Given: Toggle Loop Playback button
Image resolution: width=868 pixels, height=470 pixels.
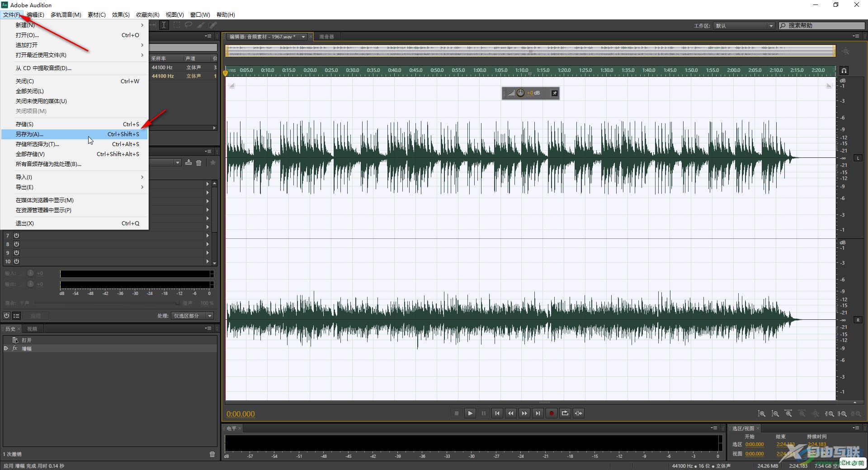Looking at the screenshot, I should coord(565,413).
